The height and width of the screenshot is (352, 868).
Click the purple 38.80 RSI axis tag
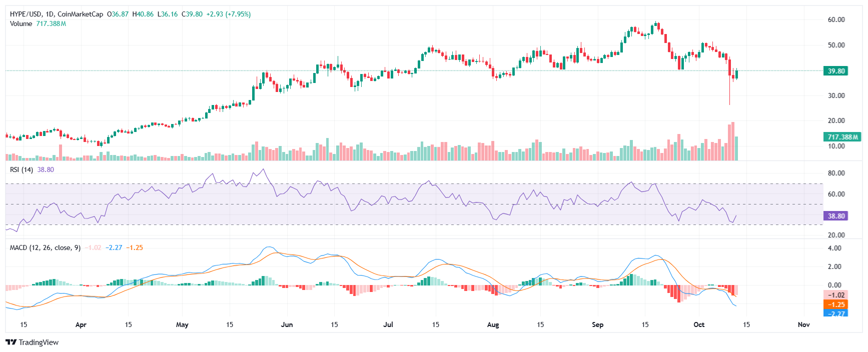tap(835, 216)
